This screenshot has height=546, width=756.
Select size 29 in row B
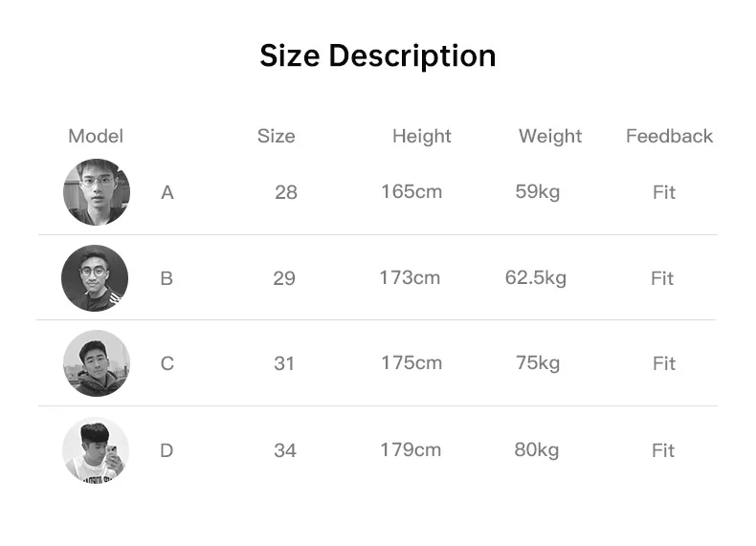(284, 278)
